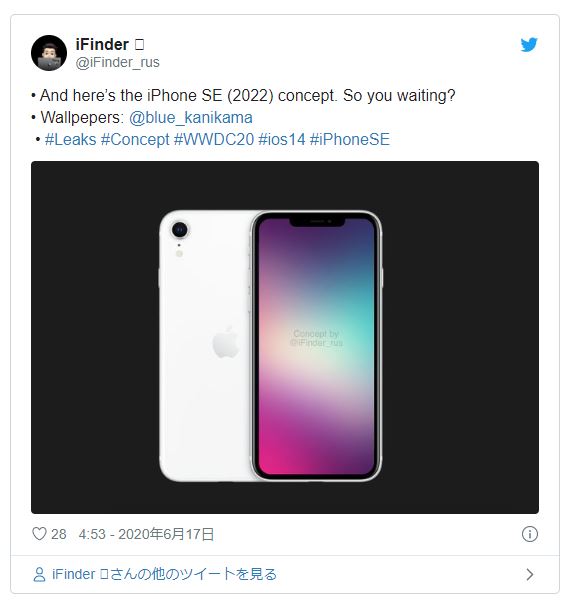This screenshot has width=570, height=602.
Task: Click the chevron arrow in the footer
Action: click(x=530, y=574)
